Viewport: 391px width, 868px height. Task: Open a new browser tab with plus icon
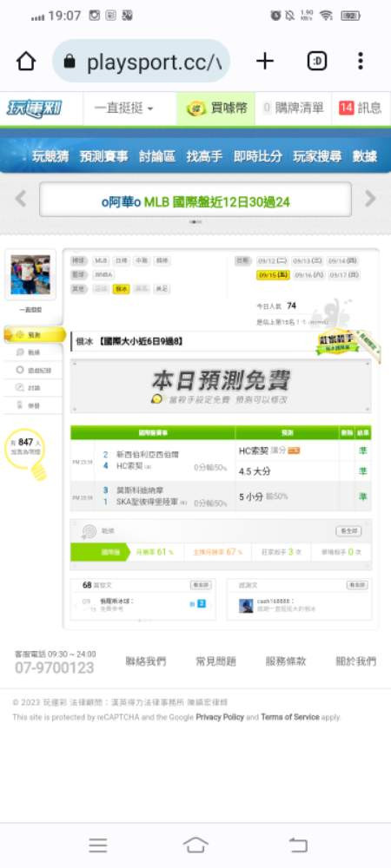(x=265, y=62)
